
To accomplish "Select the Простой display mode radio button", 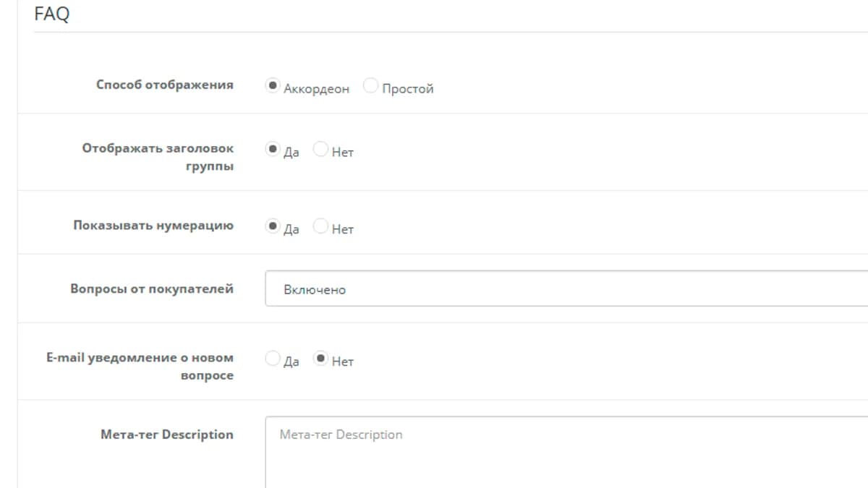I will (x=371, y=86).
